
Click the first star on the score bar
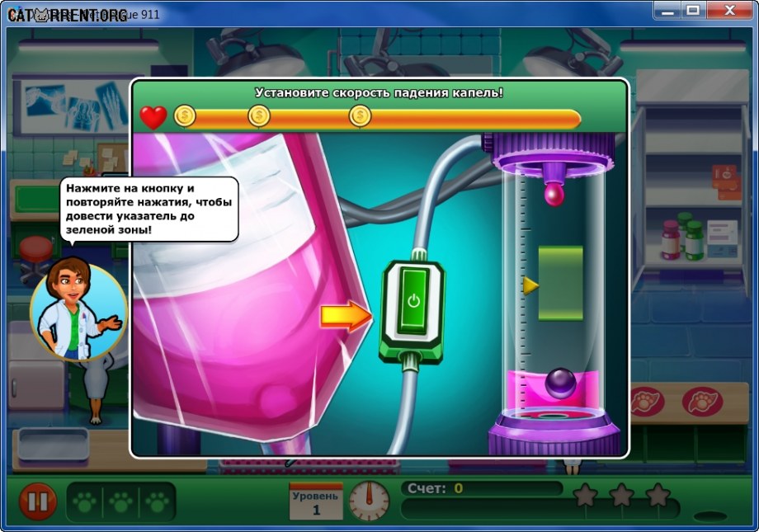click(585, 495)
